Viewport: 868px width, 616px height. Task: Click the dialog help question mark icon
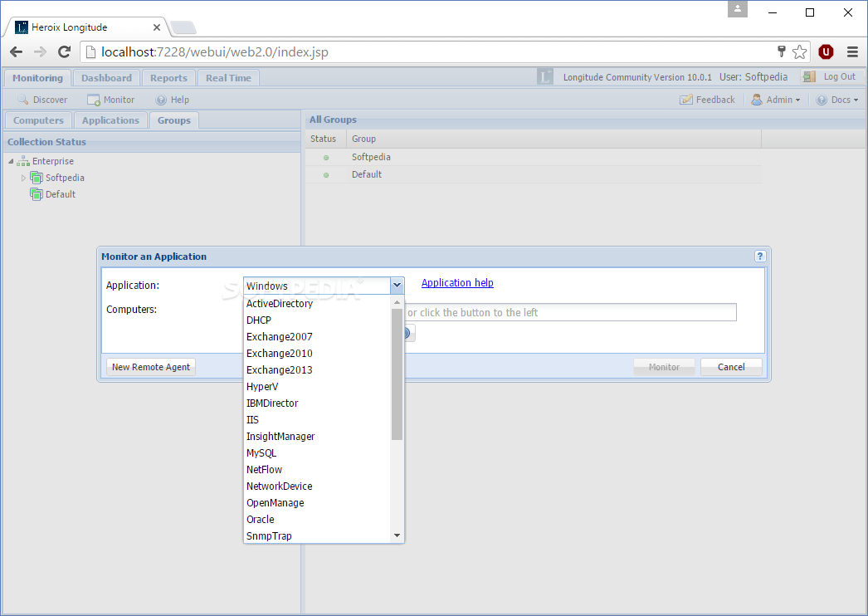[760, 256]
